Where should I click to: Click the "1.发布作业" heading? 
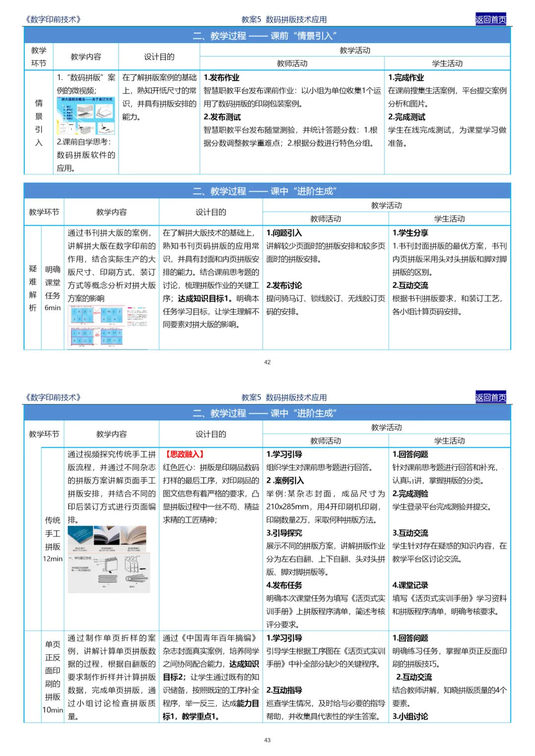pos(221,77)
